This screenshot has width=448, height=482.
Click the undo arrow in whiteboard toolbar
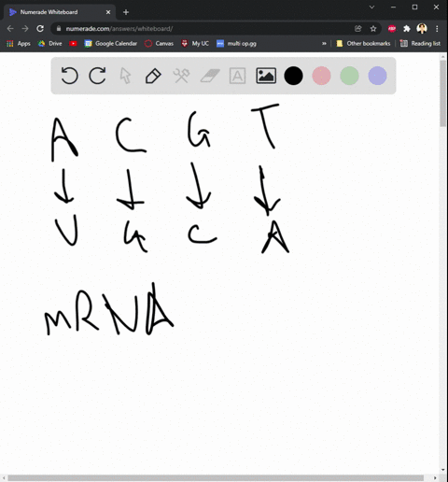pyautogui.click(x=69, y=76)
